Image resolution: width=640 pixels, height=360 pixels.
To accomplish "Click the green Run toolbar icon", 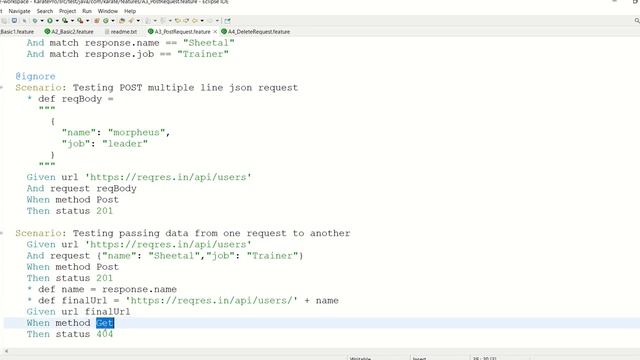I will pyautogui.click(x=49, y=20).
